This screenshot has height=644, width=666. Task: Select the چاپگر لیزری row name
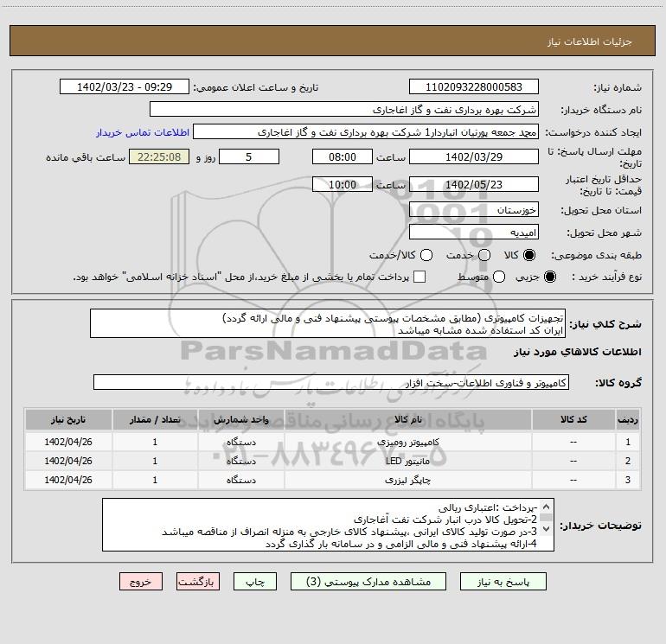(x=407, y=480)
